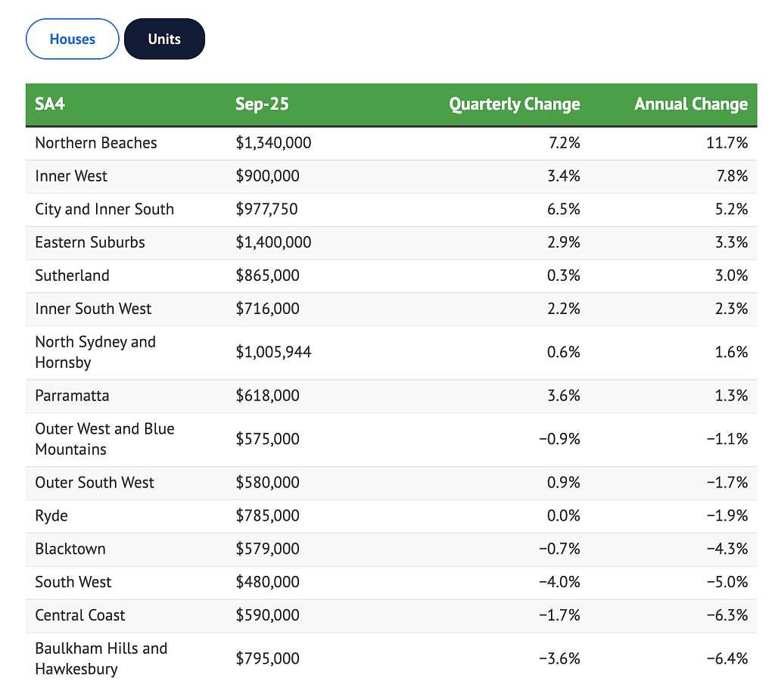Click the Eastern Suburbs $1,400,000 price
The image size is (775, 700).
point(273,242)
